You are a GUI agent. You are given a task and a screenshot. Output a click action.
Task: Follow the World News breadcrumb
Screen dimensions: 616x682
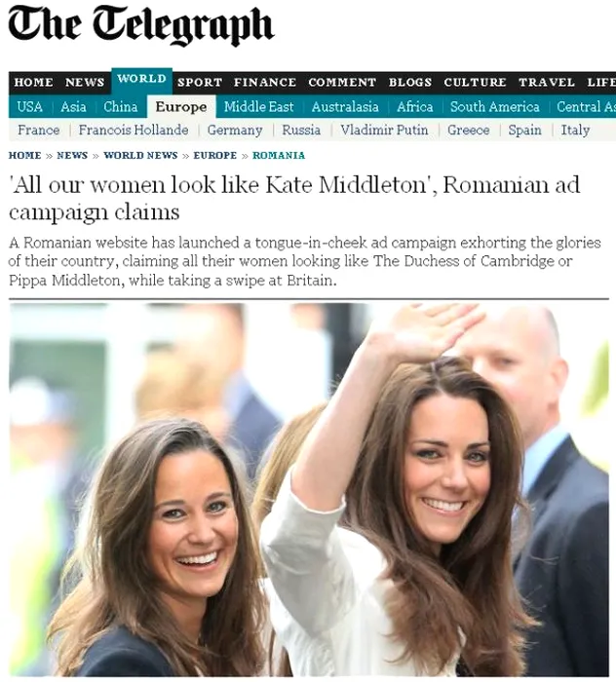click(140, 155)
